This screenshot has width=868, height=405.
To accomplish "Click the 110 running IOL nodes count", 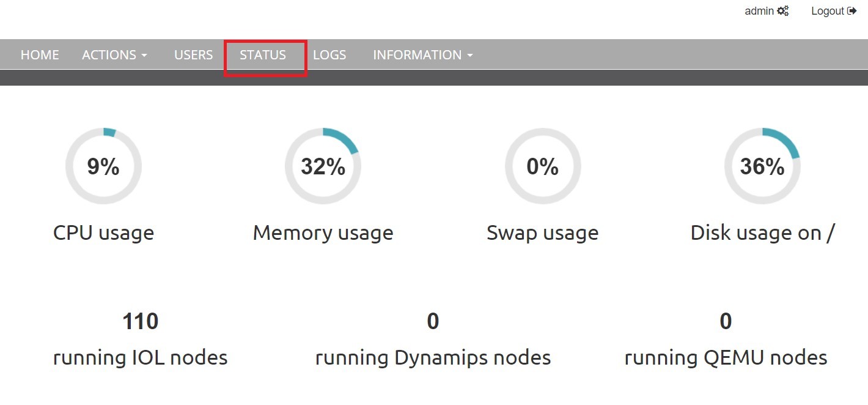I will coord(140,321).
